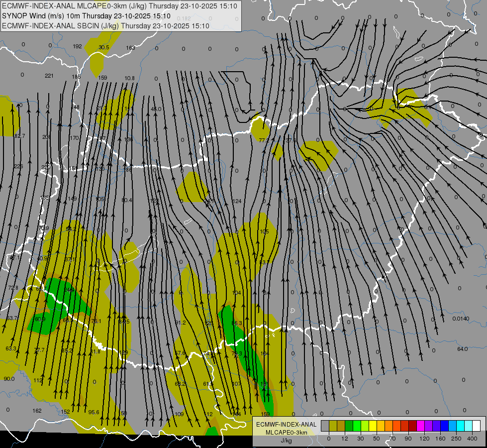
Task: Select the 'SYNOP Wind (m/s) 10m' header line
Action: [x=86, y=16]
